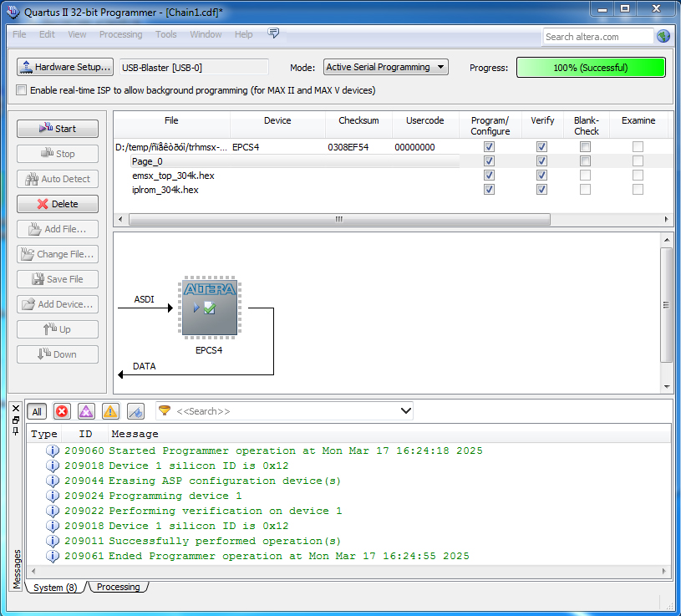Select the iplrom_304k.hex file row
Viewport: 681px width, 616px height.
[165, 190]
